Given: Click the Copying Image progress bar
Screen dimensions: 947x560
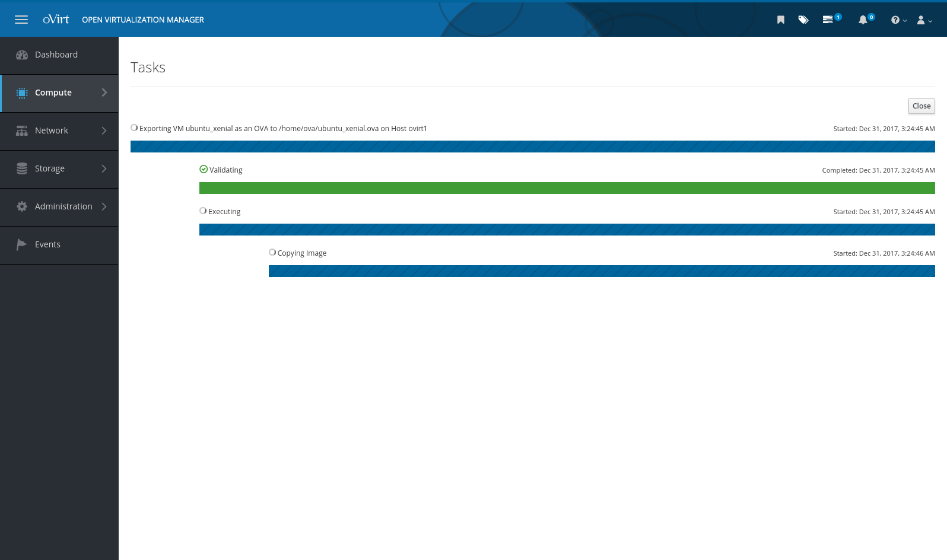Looking at the screenshot, I should click(x=602, y=271).
